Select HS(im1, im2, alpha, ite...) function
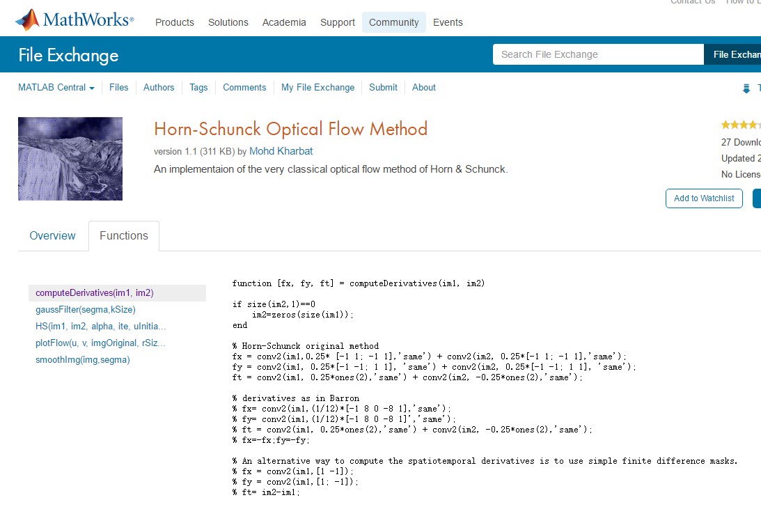 coord(100,326)
